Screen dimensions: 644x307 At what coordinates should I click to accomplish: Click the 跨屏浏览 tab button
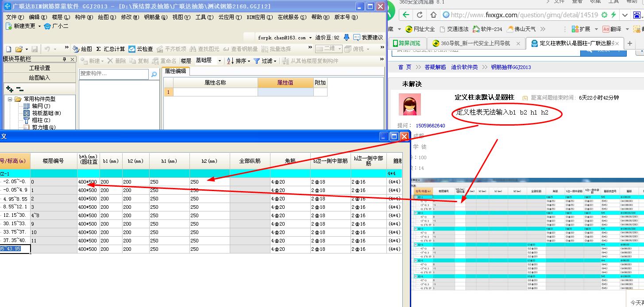coord(407,43)
